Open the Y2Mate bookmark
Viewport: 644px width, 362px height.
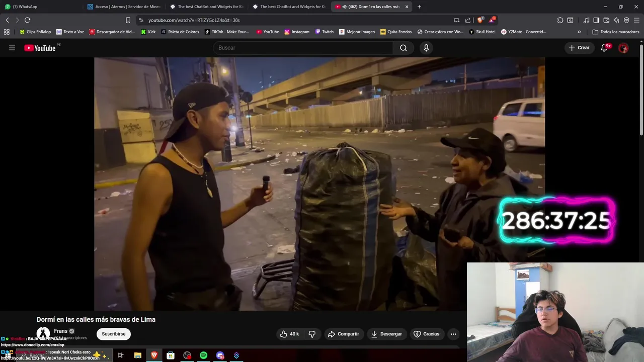point(523,32)
